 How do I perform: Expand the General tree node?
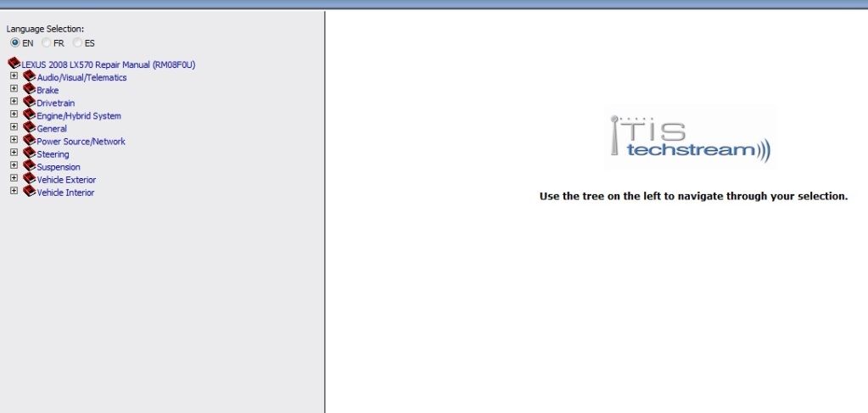(14, 126)
